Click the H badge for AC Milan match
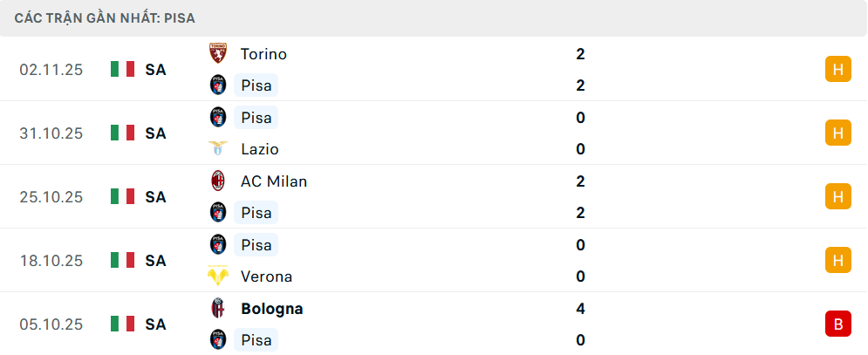The width and height of the screenshot is (868, 355). (837, 196)
